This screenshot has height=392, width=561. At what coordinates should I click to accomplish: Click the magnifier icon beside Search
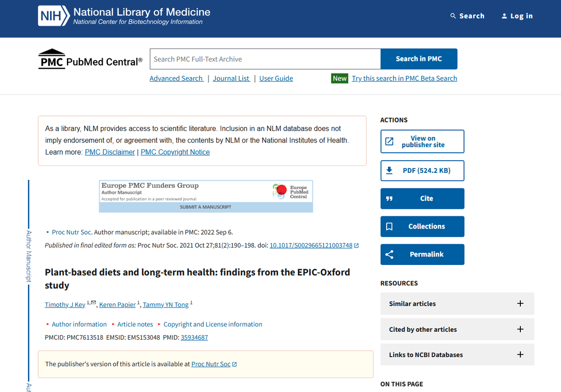453,16
